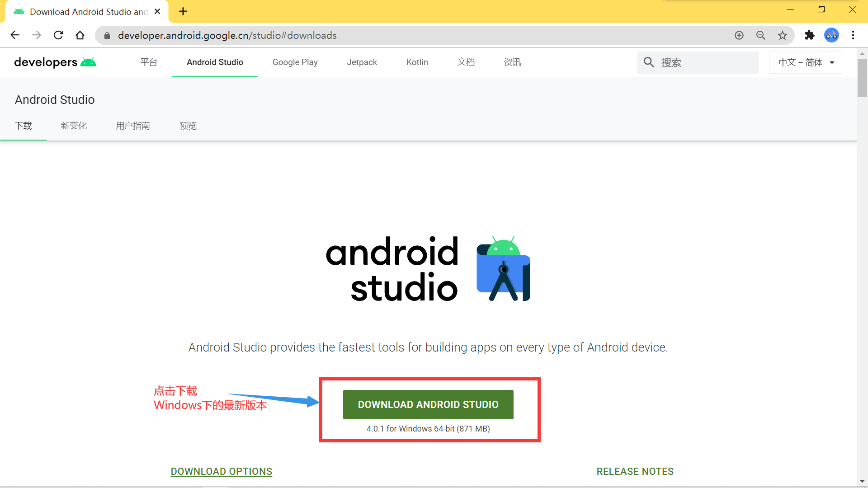Click the home icon in toolbar
Screen dimensions: 868x488
(x=80, y=35)
